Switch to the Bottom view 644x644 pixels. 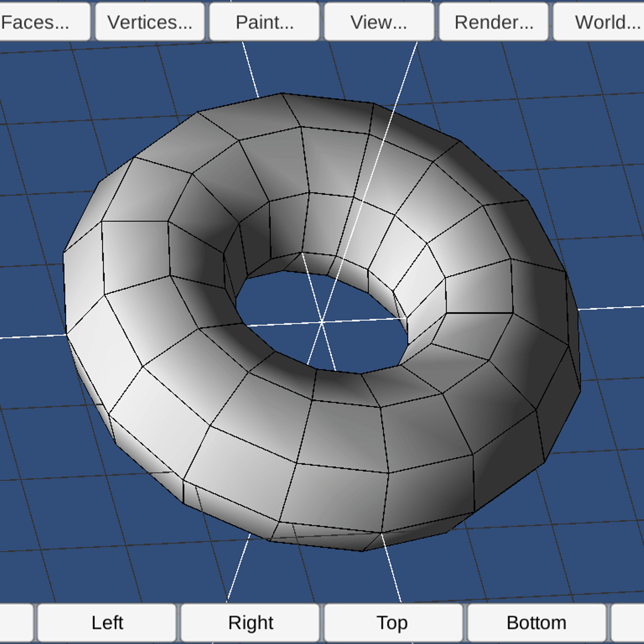click(536, 623)
